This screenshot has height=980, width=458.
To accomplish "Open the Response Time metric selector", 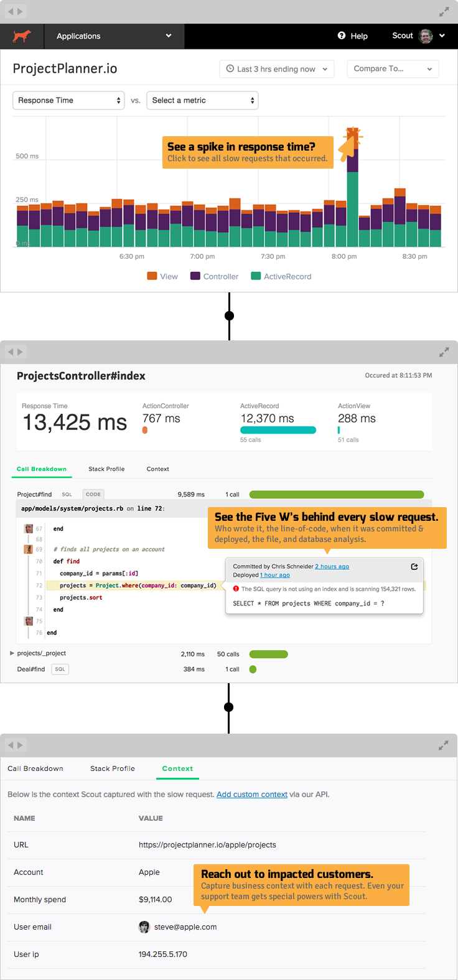I will [x=69, y=100].
